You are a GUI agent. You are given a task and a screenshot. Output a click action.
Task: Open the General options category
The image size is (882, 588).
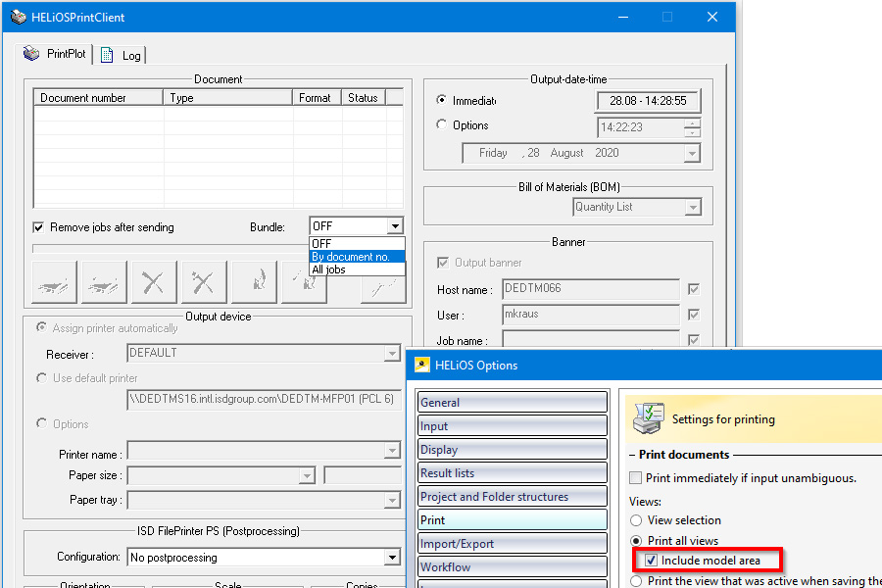(513, 403)
